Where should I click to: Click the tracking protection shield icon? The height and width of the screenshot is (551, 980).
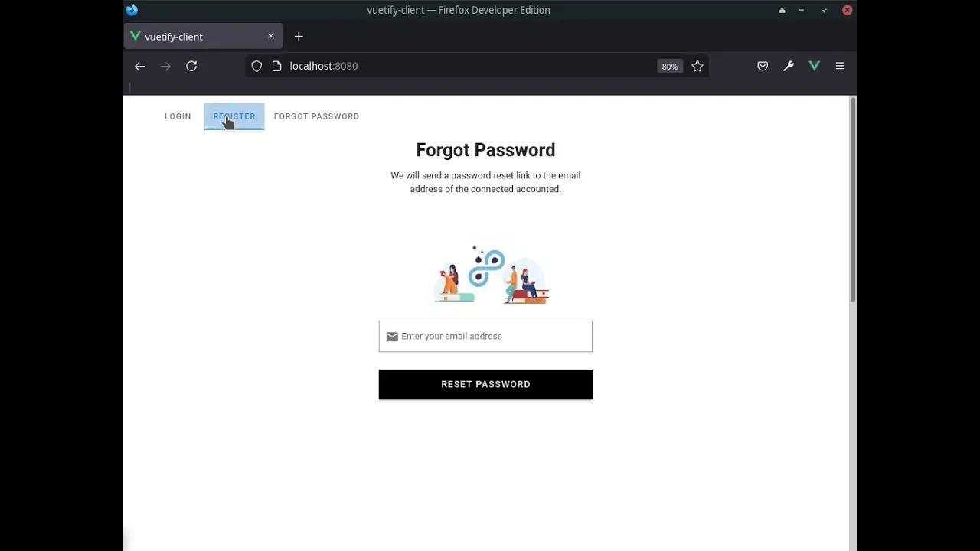(x=257, y=67)
